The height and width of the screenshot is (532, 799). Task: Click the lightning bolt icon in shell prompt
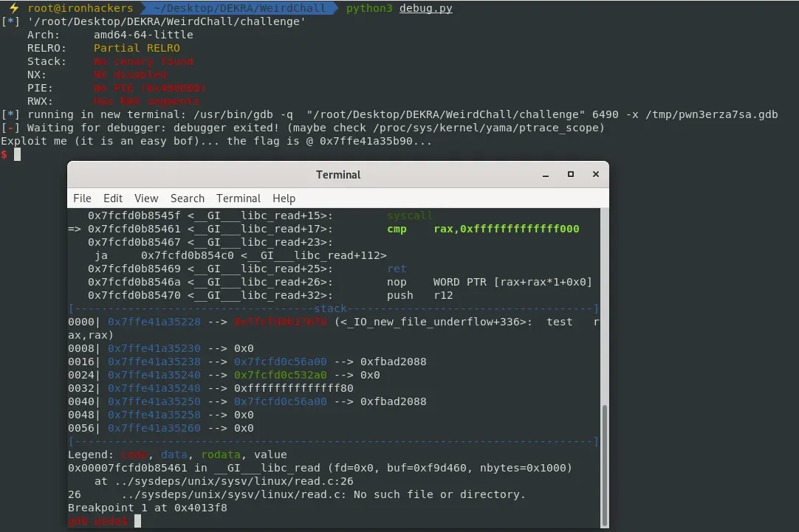coord(13,8)
